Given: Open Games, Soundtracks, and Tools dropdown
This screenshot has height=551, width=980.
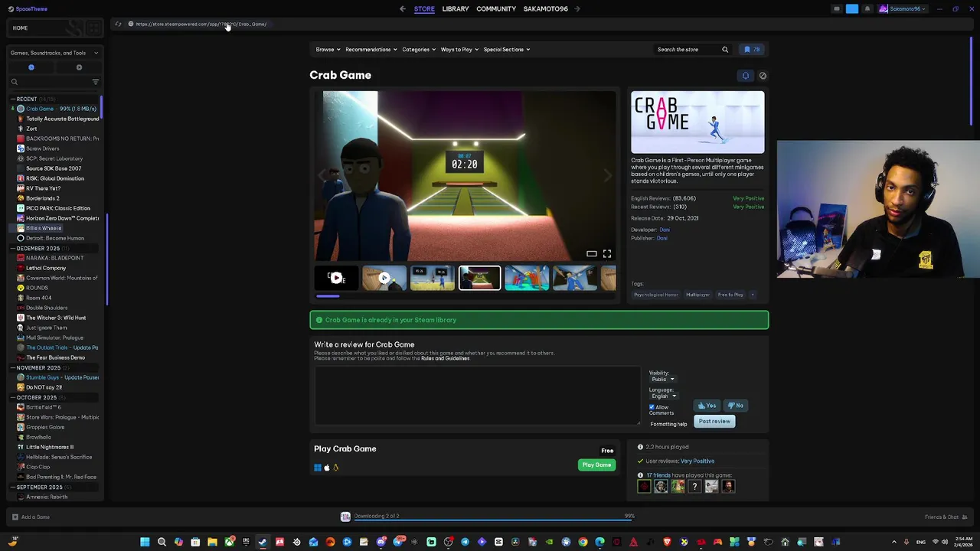Looking at the screenshot, I should (x=54, y=53).
